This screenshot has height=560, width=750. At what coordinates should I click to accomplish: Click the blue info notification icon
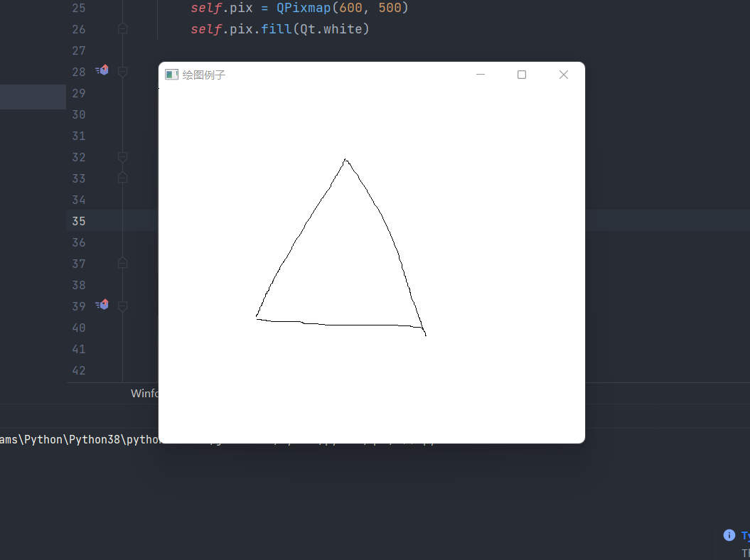(729, 535)
